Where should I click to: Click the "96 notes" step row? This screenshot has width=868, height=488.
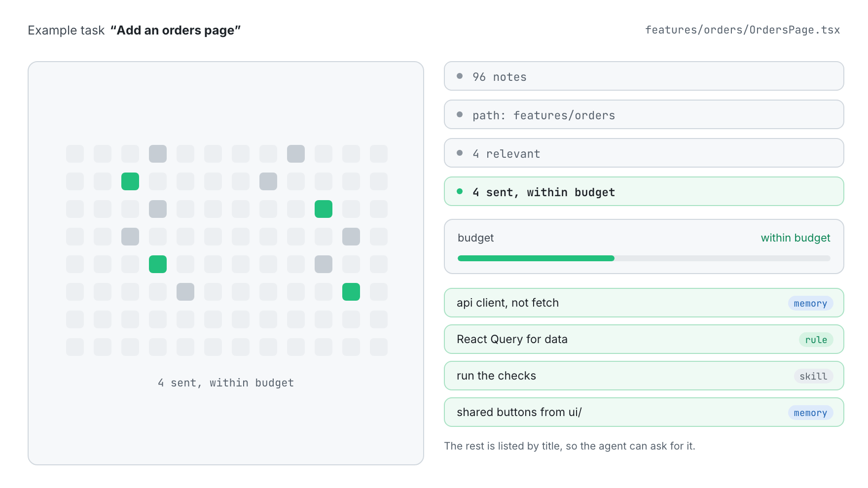(x=644, y=76)
